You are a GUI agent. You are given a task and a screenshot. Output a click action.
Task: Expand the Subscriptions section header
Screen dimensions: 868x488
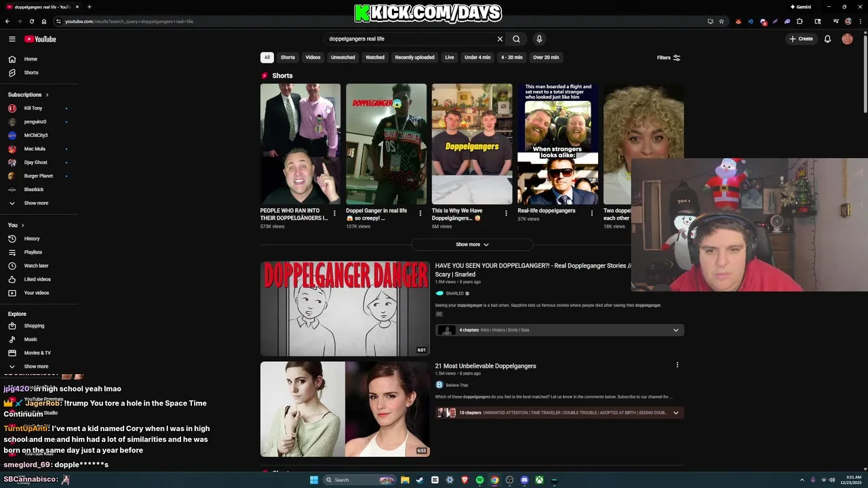[28, 95]
